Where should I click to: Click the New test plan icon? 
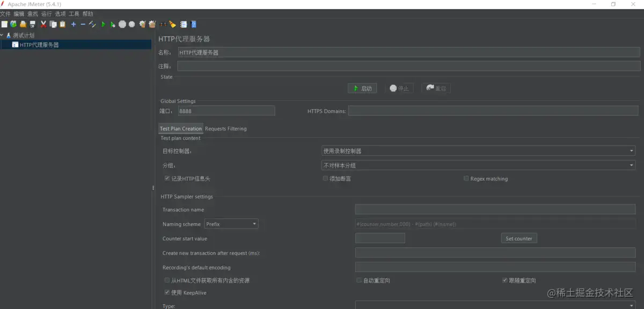[x=4, y=24]
